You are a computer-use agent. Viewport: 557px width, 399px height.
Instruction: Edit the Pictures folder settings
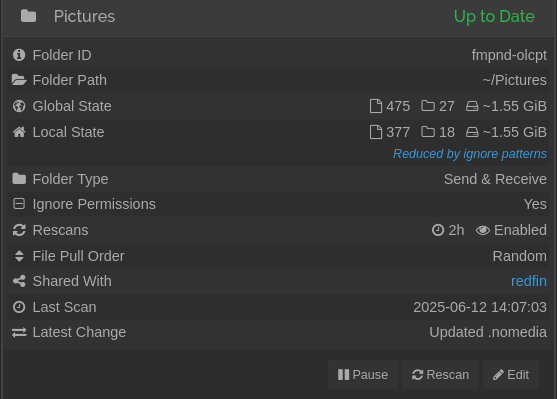pos(511,374)
